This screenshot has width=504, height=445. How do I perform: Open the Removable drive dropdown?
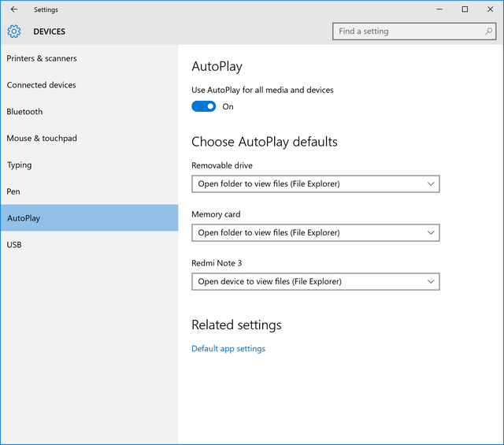click(316, 184)
